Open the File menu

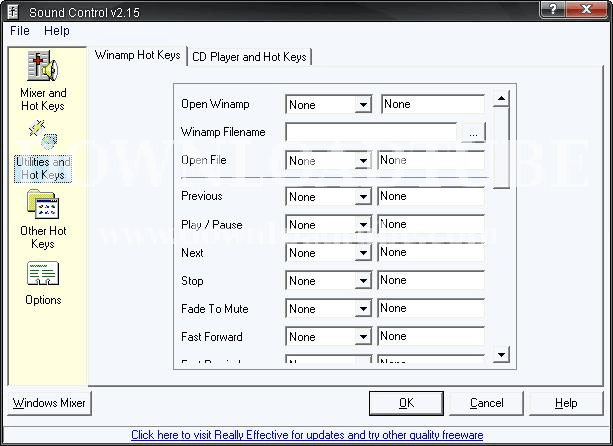[x=20, y=31]
